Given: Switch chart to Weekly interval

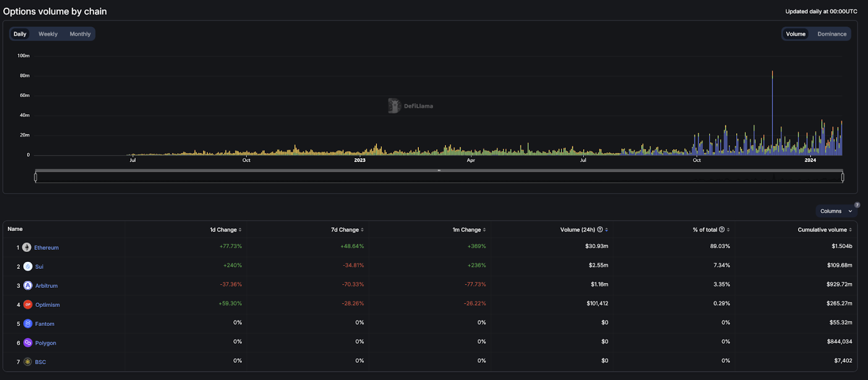Looking at the screenshot, I should point(48,34).
